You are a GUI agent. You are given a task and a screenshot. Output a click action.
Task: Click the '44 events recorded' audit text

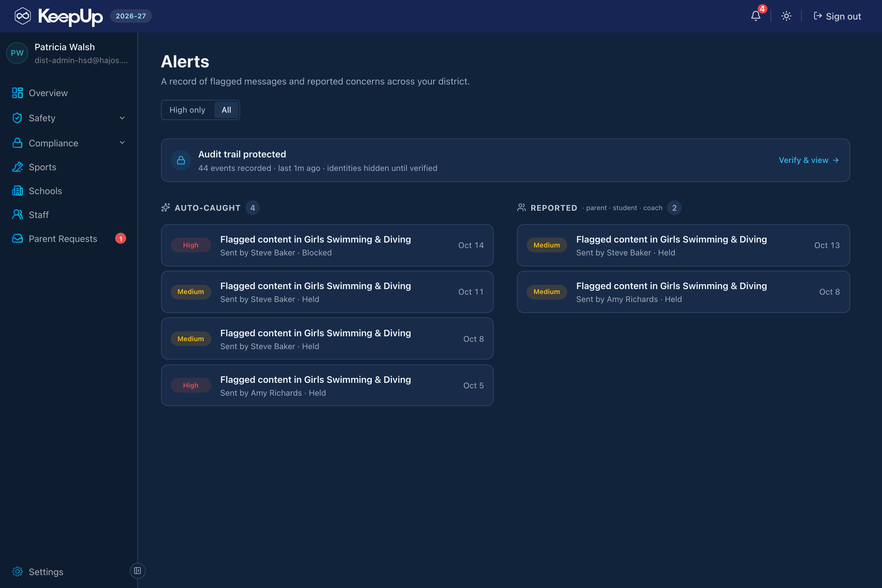[234, 168]
